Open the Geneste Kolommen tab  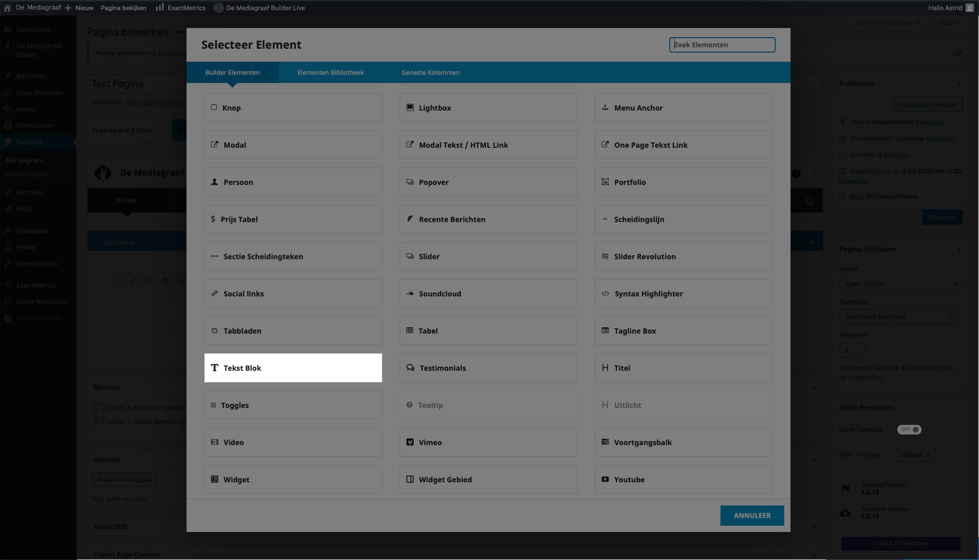[x=430, y=72]
